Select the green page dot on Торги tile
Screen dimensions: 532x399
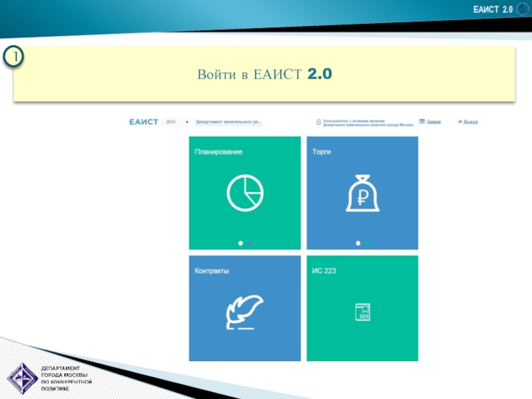coord(367,243)
